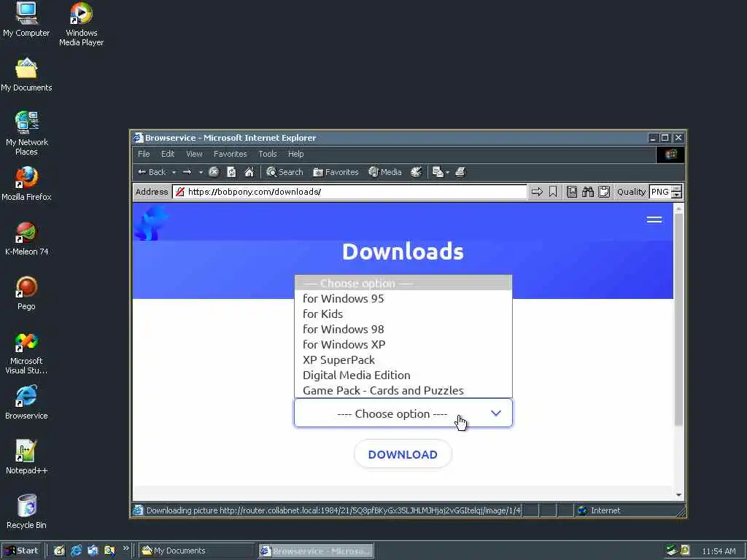Click the Browservice taskbar button
Image resolution: width=747 pixels, height=560 pixels.
tap(316, 551)
